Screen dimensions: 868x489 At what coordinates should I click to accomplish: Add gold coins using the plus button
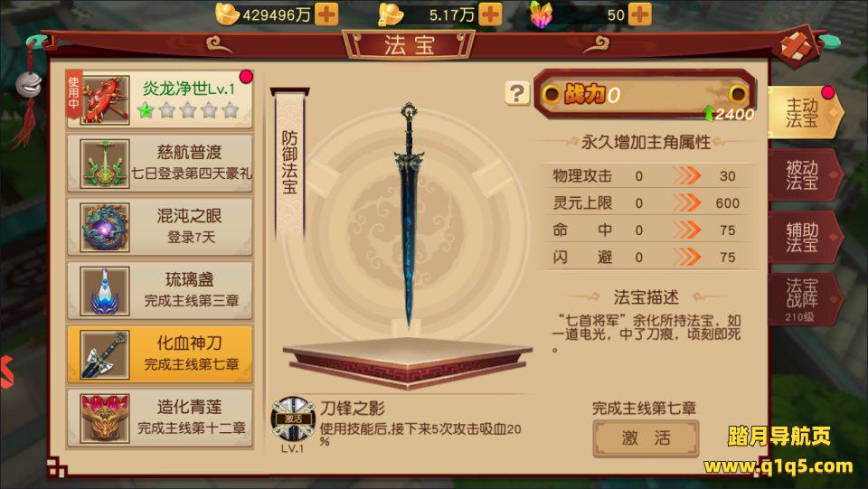[x=490, y=14]
